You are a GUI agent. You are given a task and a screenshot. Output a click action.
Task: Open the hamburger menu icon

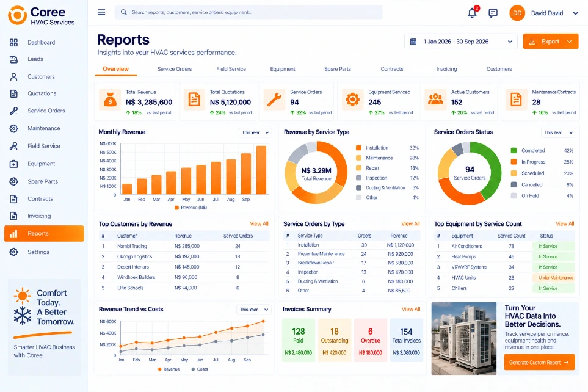(101, 12)
